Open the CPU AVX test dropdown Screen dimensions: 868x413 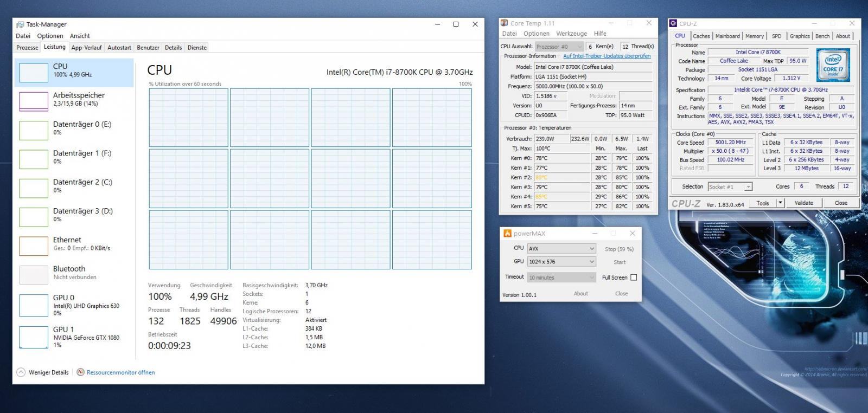coord(561,248)
